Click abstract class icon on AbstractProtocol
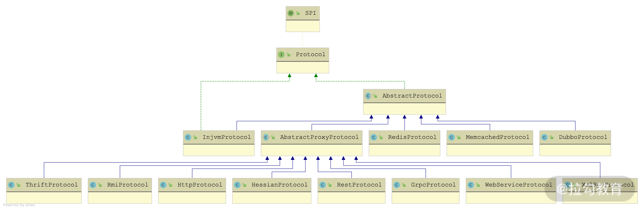Screen dimensions: 644x210 click(368, 96)
